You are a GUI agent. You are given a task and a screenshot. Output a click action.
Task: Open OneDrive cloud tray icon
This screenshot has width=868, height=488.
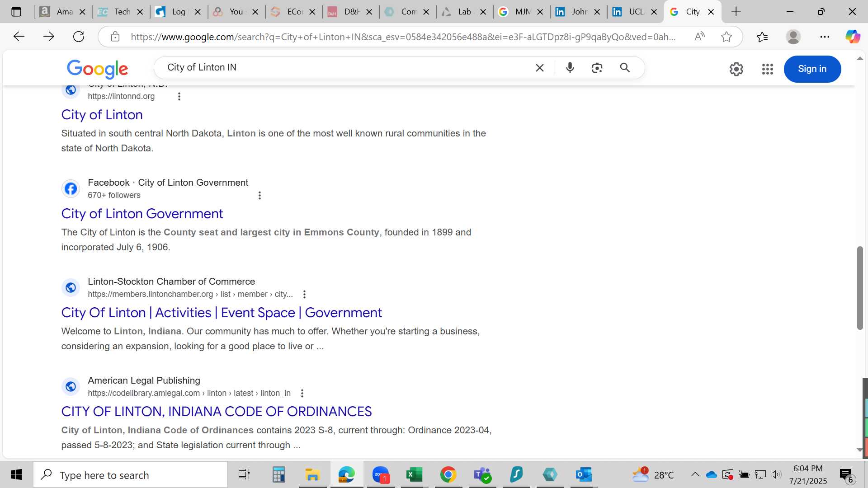point(711,474)
